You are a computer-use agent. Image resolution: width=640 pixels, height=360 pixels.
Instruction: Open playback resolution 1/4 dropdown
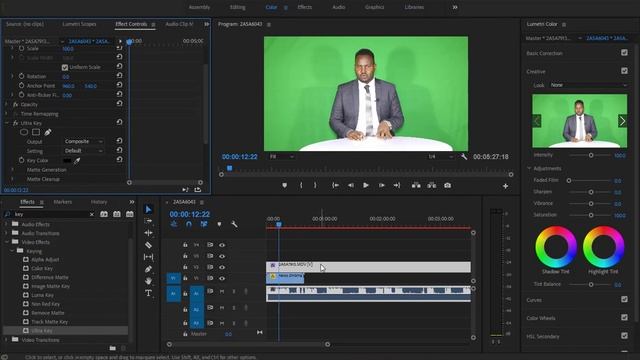point(440,157)
